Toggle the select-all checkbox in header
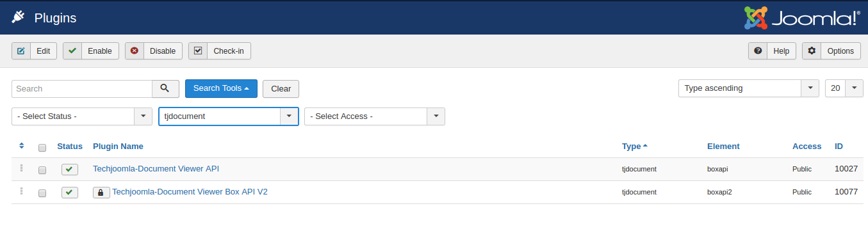 coord(42,148)
